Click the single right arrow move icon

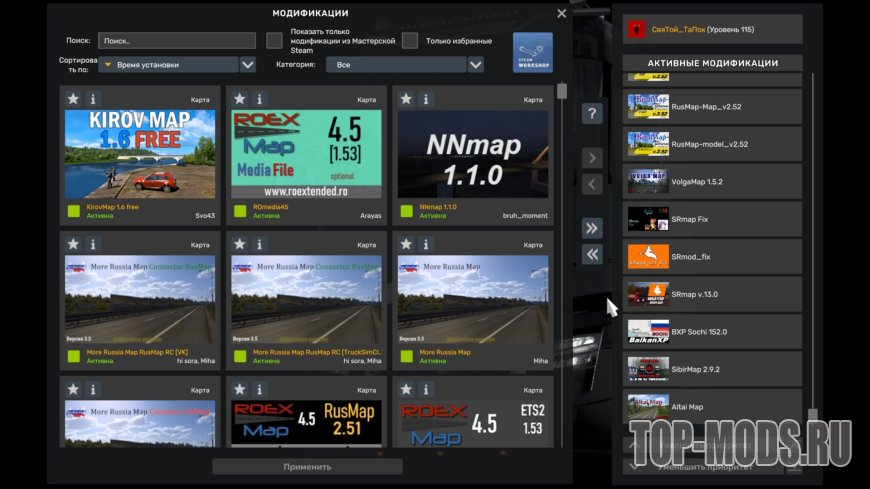(x=592, y=158)
